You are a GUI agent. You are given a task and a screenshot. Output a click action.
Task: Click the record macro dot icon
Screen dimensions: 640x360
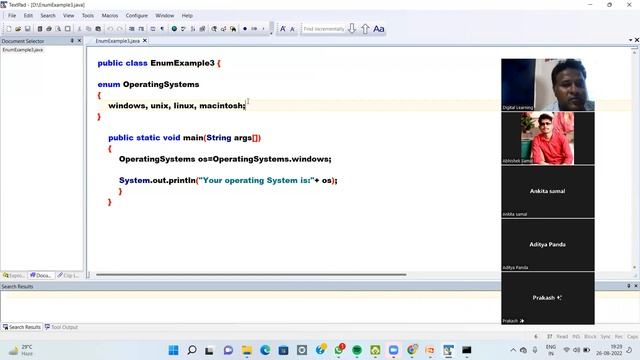[245, 29]
